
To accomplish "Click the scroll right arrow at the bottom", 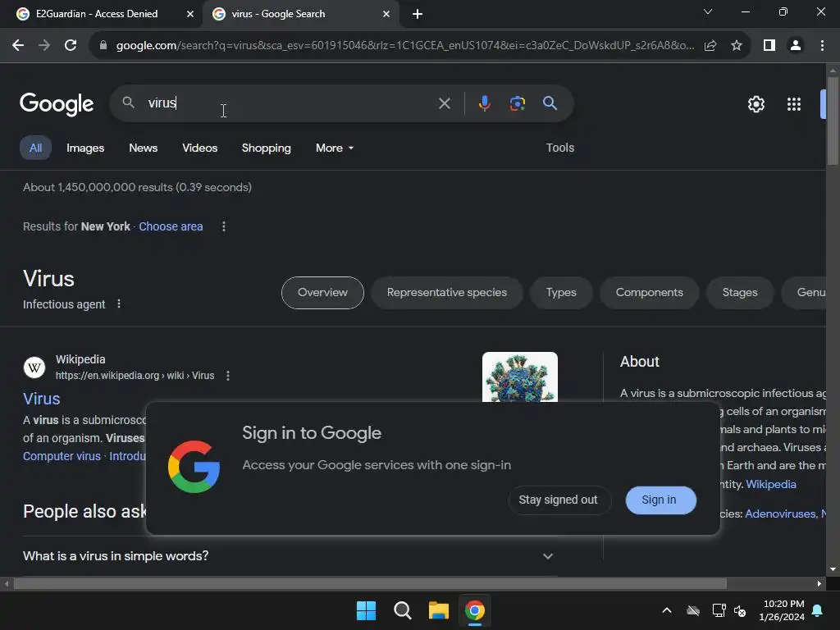I will pyautogui.click(x=819, y=583).
